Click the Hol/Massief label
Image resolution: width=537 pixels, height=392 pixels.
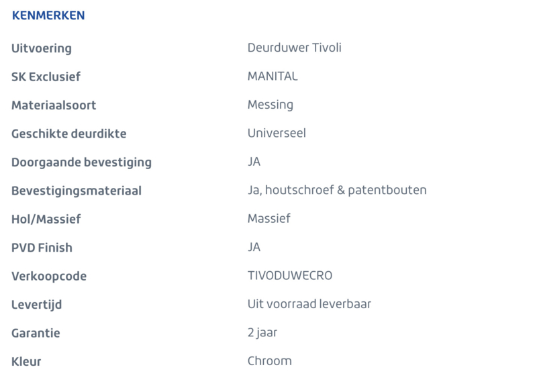46,219
